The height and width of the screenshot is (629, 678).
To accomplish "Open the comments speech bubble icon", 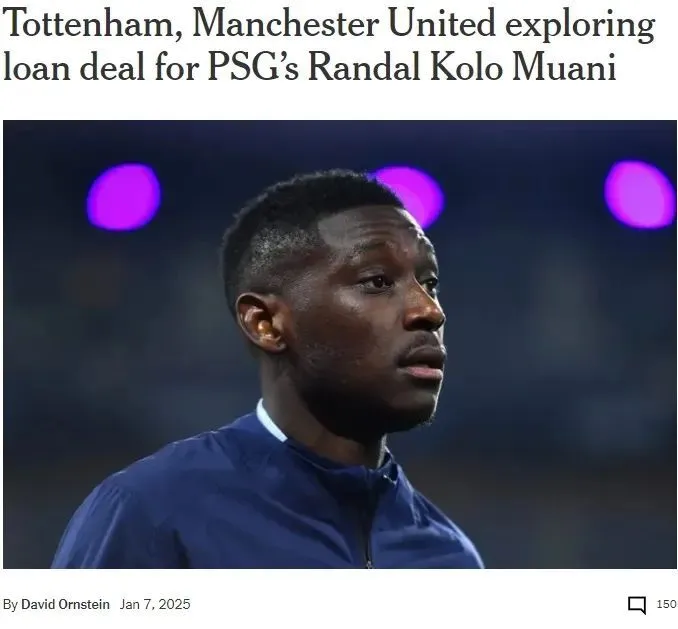I will coord(637,605).
